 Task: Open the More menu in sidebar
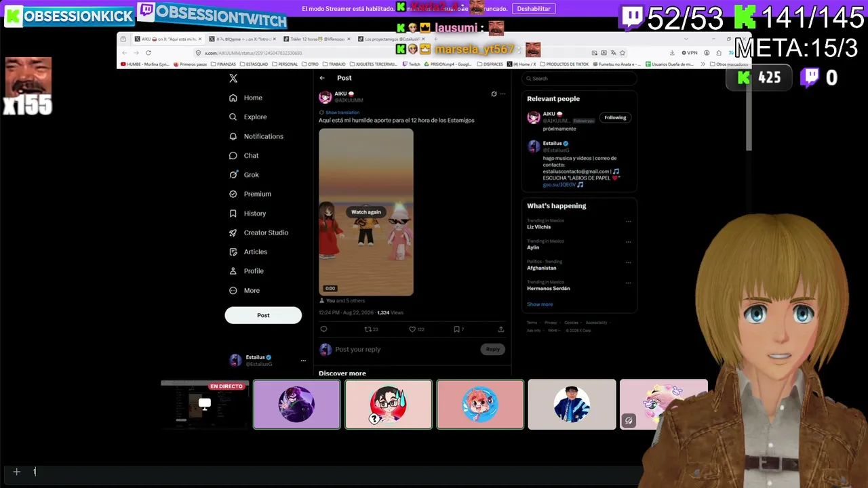pyautogui.click(x=245, y=290)
